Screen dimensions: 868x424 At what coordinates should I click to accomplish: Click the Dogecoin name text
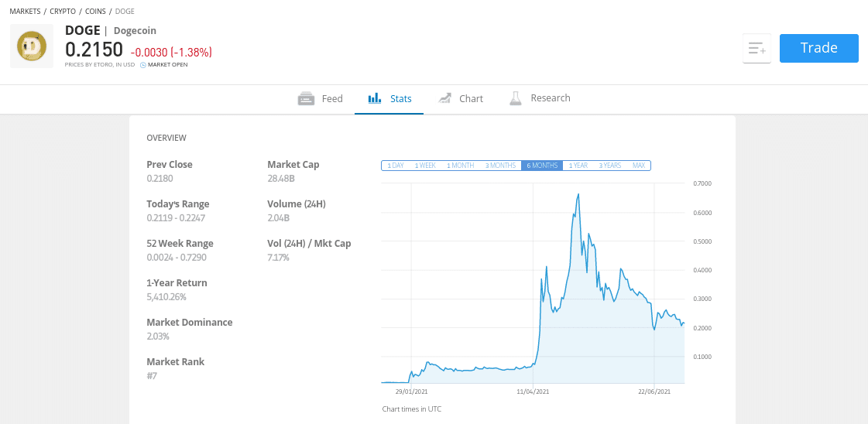[x=135, y=31]
